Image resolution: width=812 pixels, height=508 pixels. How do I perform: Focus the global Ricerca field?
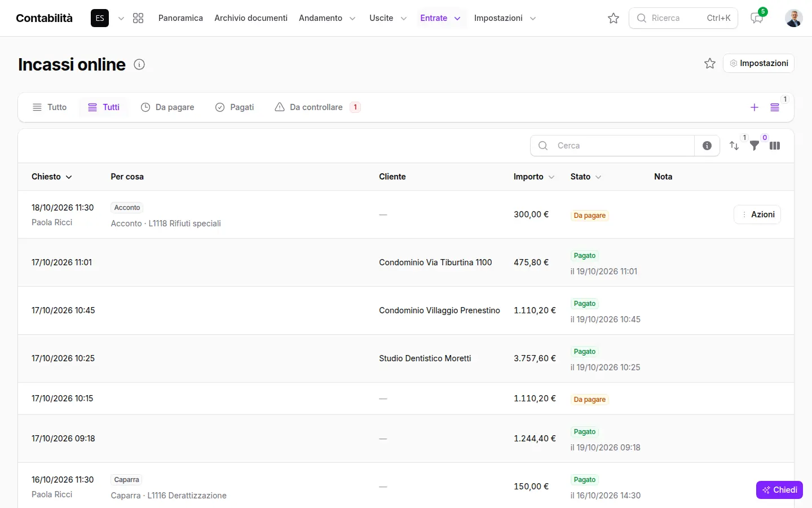coord(683,18)
